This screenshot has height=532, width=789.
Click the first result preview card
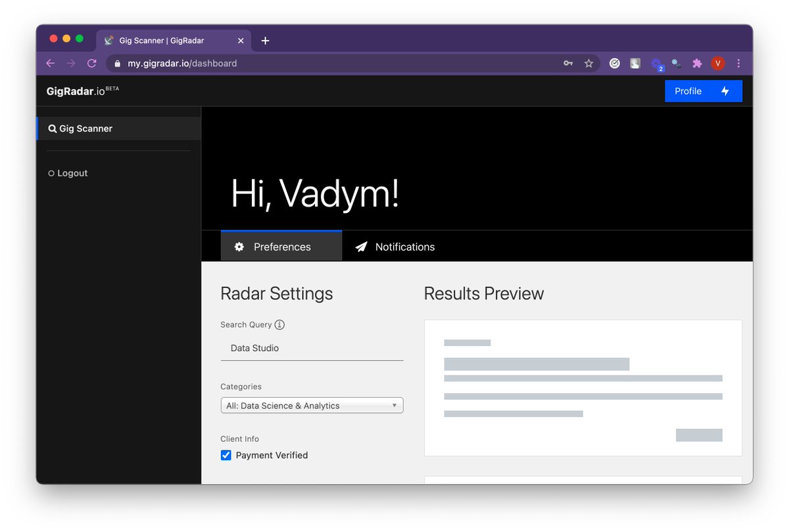point(583,388)
